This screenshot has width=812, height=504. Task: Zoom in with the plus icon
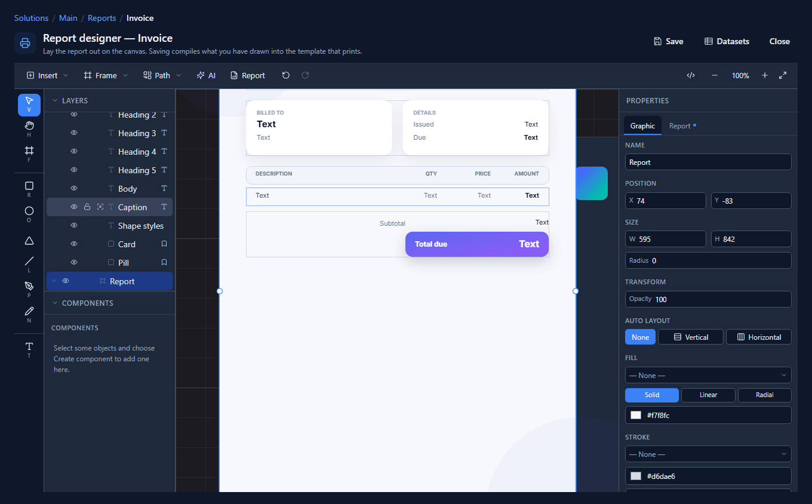click(x=765, y=75)
